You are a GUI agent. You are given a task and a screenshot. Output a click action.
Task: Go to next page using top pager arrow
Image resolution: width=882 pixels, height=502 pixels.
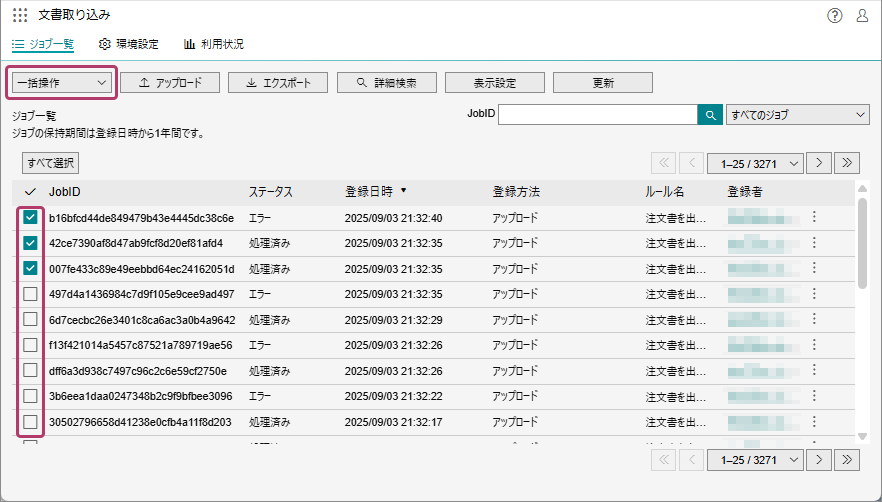820,162
